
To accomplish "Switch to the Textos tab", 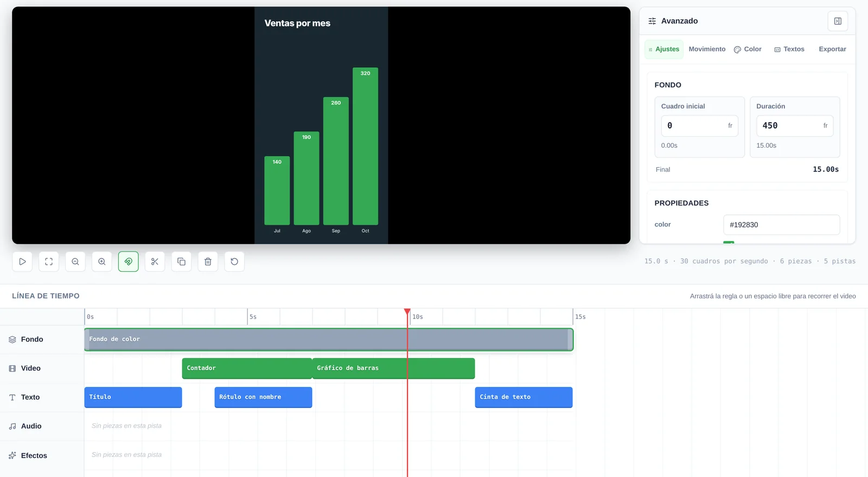I will [789, 49].
